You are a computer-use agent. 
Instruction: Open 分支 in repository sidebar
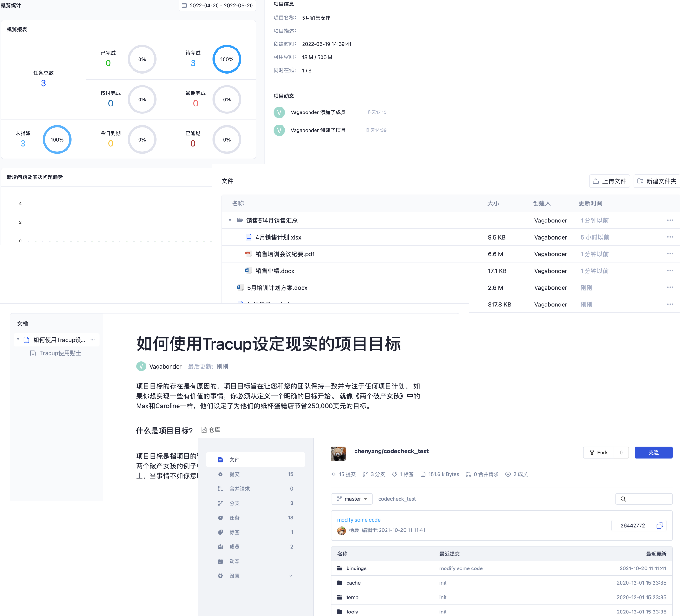tap(234, 503)
